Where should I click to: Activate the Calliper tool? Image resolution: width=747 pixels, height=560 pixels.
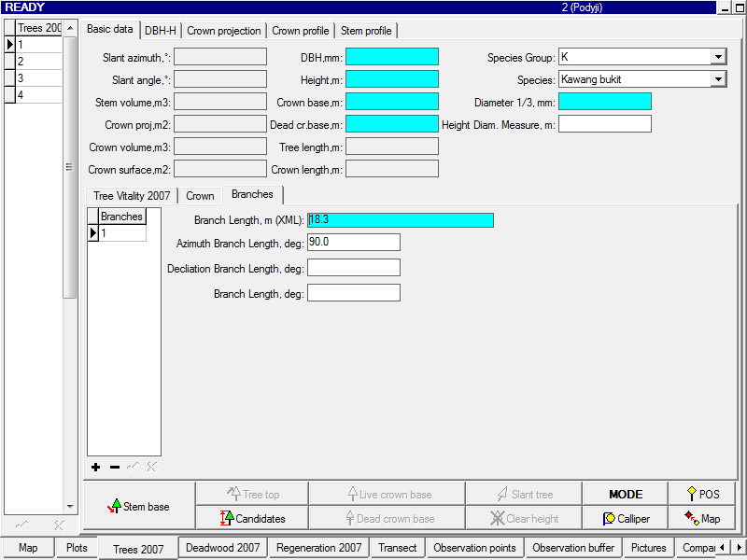tap(626, 518)
